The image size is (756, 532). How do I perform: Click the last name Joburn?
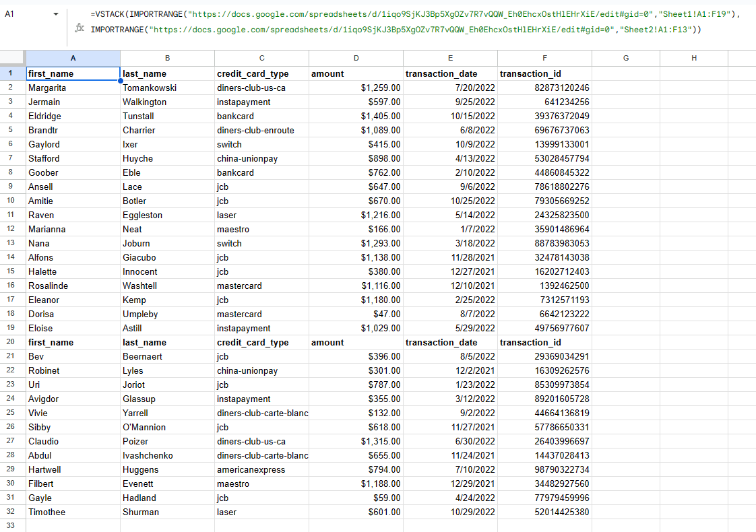tap(167, 243)
